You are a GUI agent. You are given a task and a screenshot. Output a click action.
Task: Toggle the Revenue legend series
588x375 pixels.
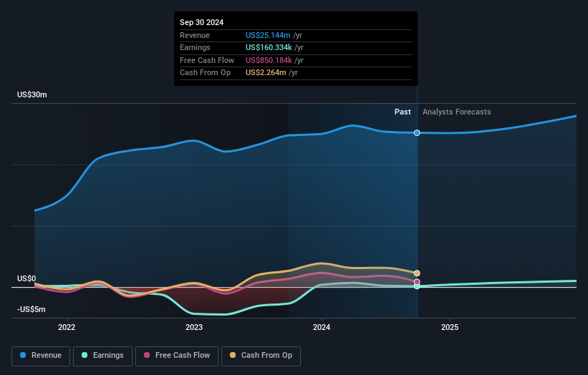[x=41, y=356]
